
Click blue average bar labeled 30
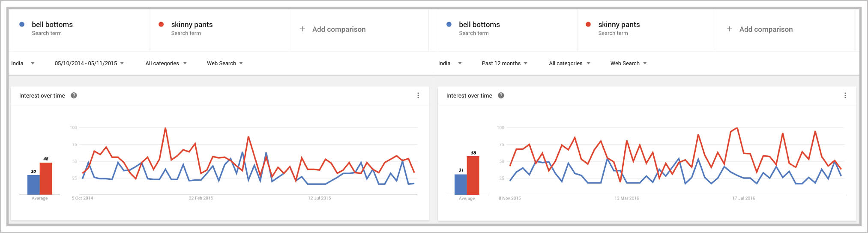click(33, 185)
